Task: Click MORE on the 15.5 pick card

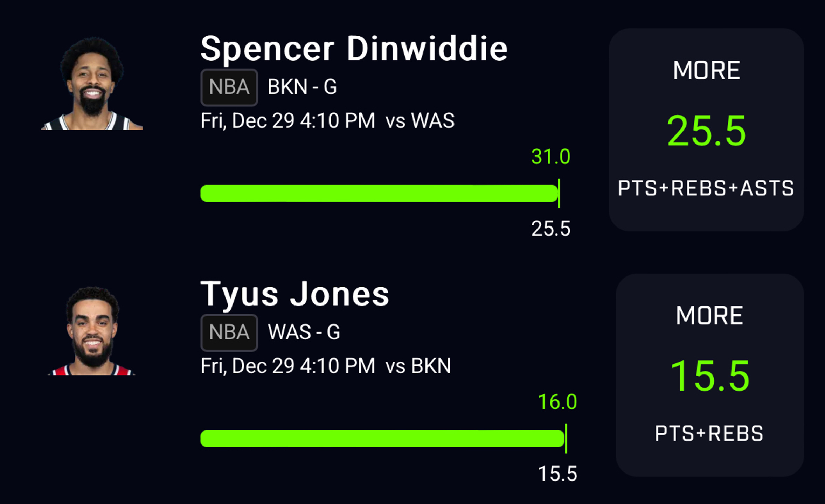Action: [x=709, y=316]
